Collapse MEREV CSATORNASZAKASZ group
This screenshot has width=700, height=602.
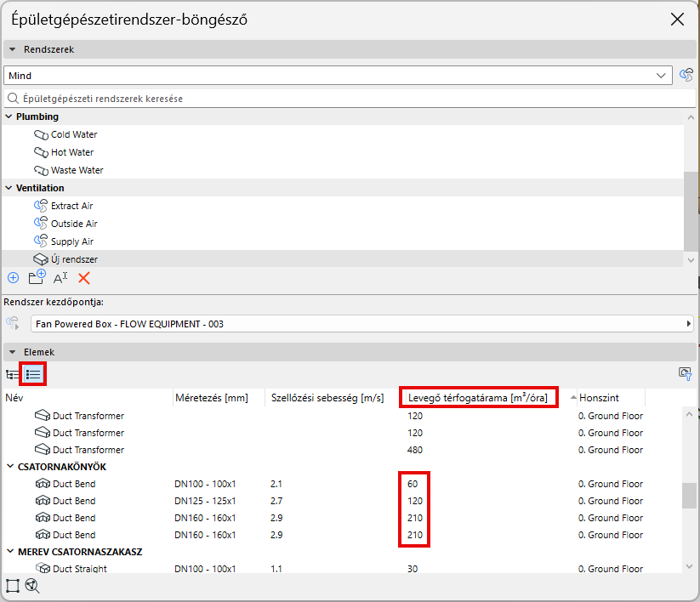point(10,552)
